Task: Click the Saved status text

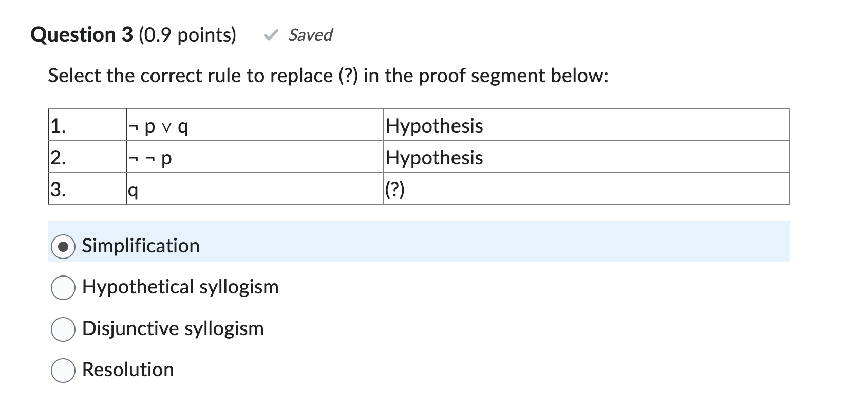Action: click(310, 35)
